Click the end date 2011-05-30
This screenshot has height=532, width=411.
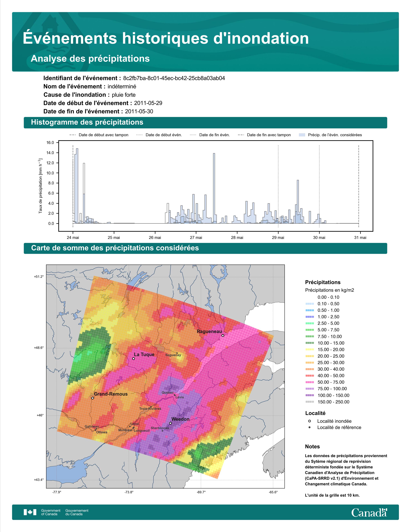(x=139, y=111)
